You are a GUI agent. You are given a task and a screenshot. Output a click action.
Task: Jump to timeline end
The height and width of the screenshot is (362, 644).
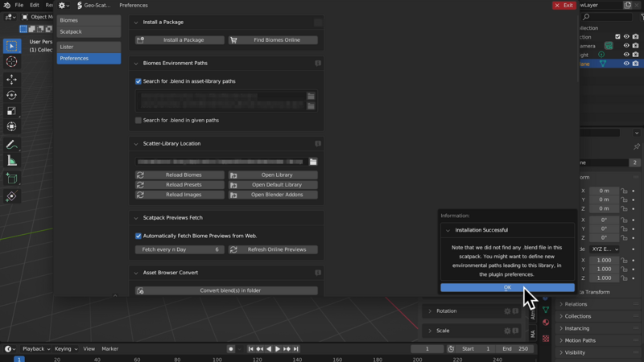[x=295, y=349]
